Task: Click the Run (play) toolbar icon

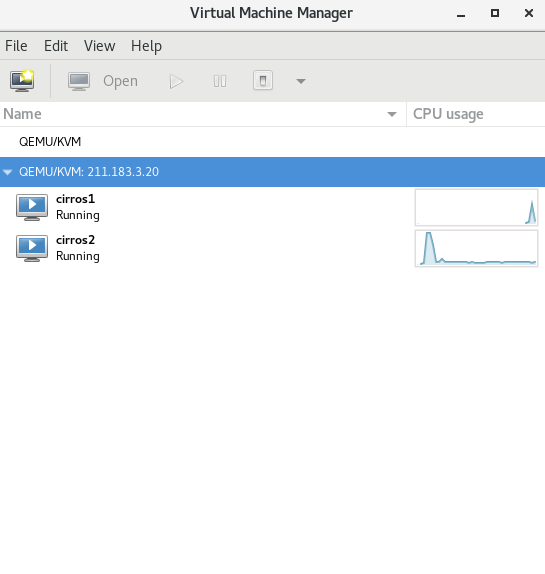Action: [176, 81]
